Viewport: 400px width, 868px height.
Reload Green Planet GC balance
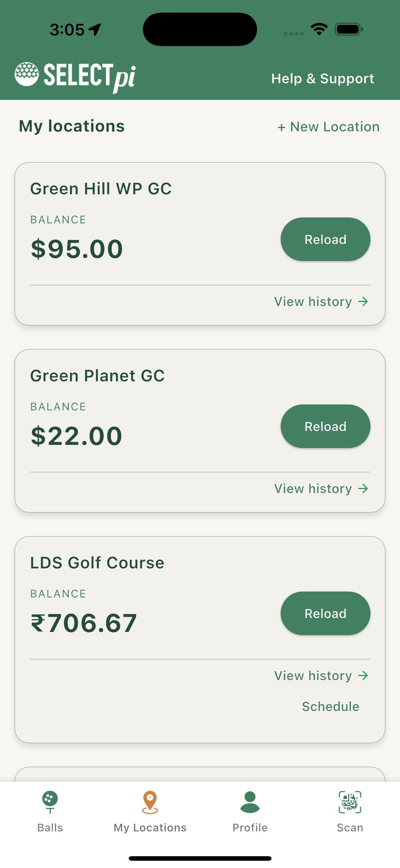click(325, 426)
